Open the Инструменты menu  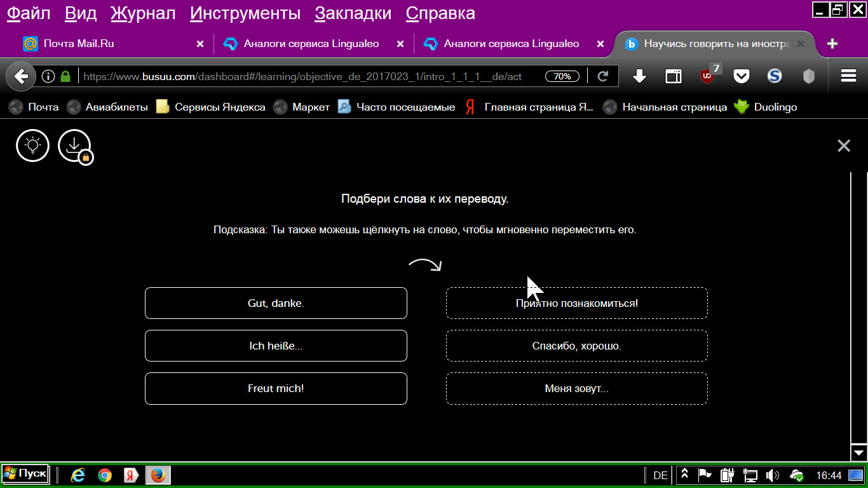click(x=245, y=13)
